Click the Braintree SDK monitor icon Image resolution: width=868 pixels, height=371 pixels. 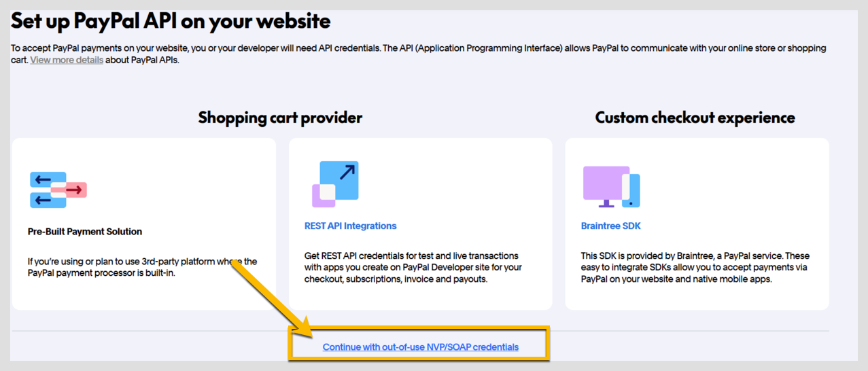click(x=611, y=187)
